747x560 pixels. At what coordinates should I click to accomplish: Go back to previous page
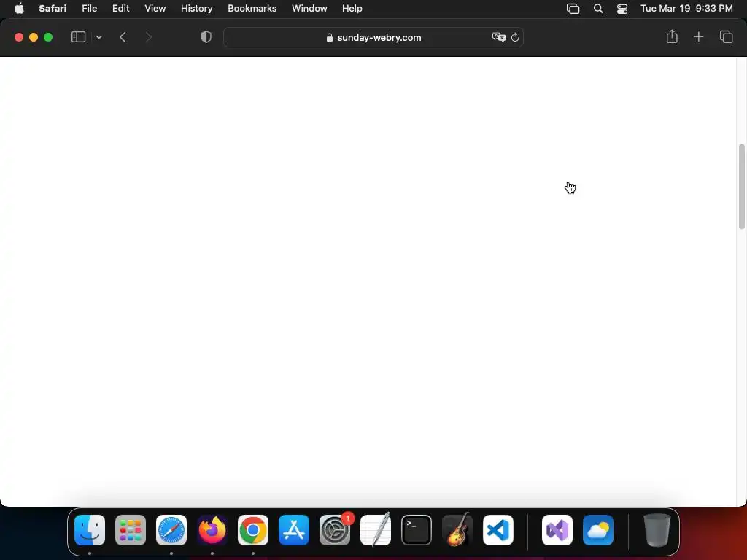pos(123,37)
